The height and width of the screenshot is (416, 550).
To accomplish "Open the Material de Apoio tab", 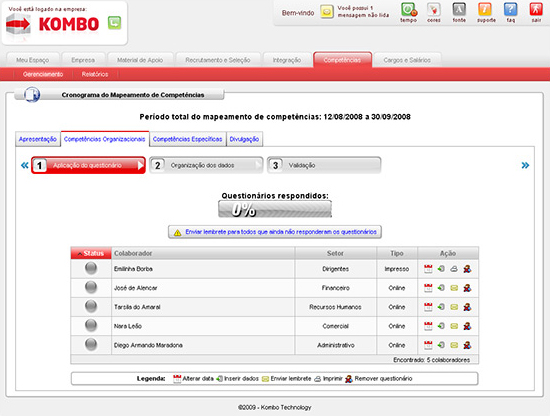I will pos(140,60).
